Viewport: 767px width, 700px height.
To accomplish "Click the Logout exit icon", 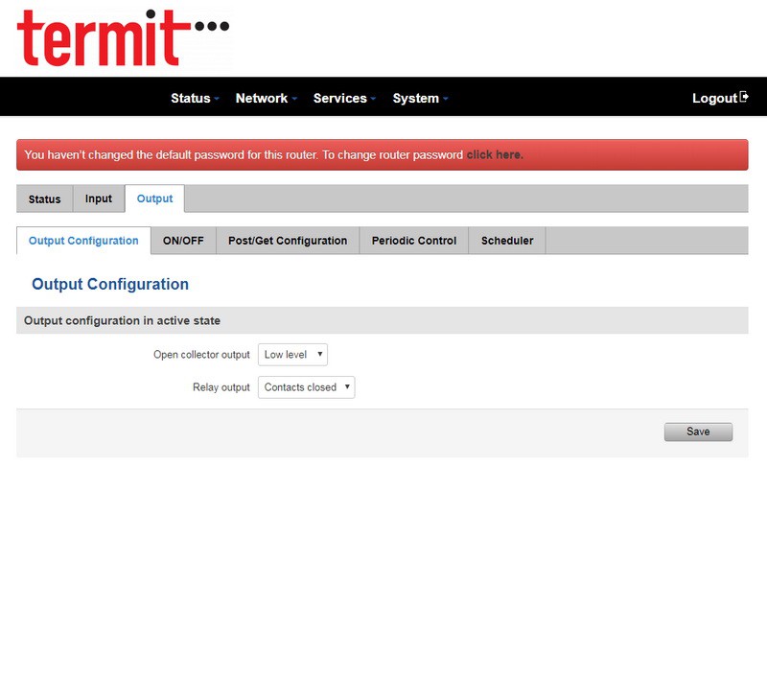I will [744, 97].
